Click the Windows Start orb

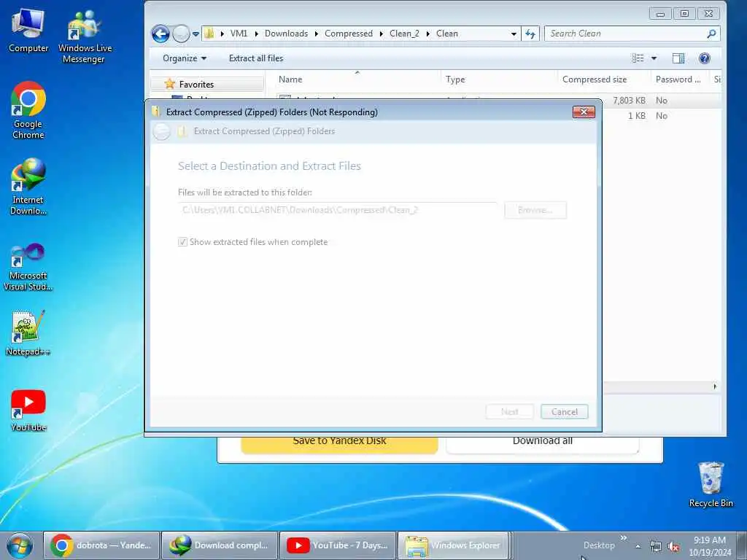pos(20,545)
